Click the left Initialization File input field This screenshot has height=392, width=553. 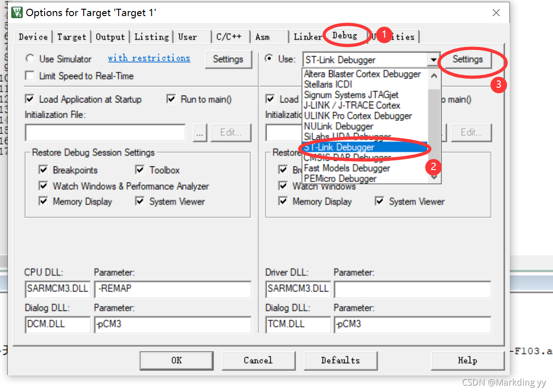click(105, 132)
